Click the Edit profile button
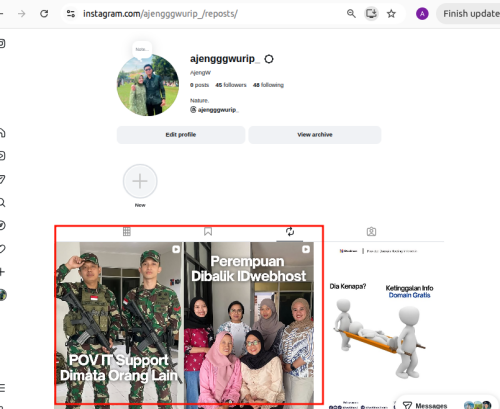Screen dimensions: 500x409 (x=181, y=135)
